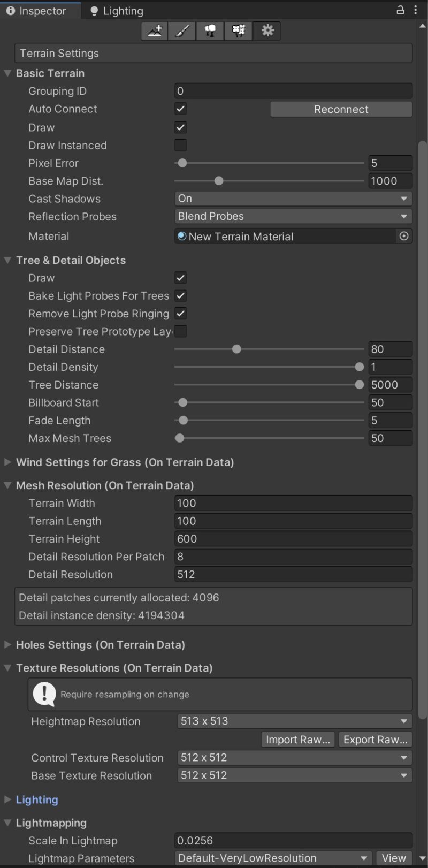This screenshot has height=868, width=428.
Task: Collapse the Lightmapping section
Action: point(8,823)
